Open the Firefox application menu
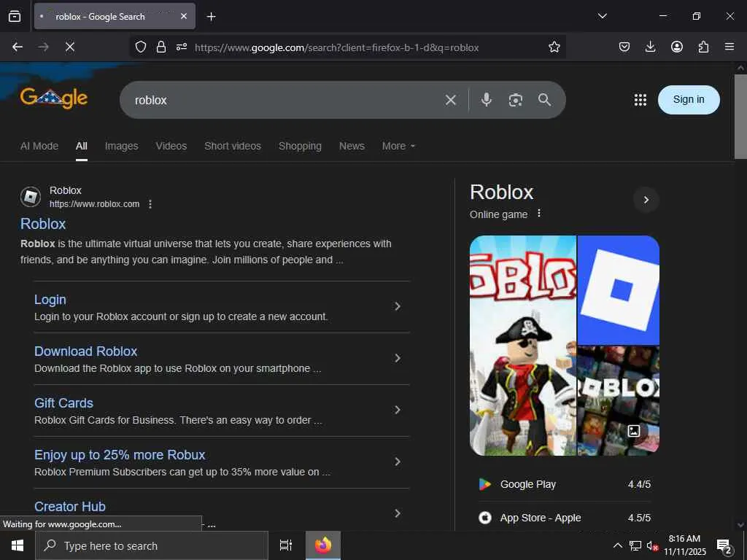The image size is (747, 560). click(x=729, y=47)
